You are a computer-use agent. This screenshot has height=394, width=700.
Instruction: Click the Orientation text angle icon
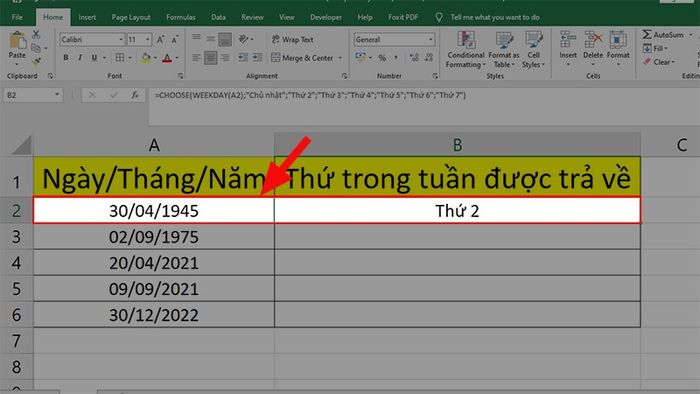(243, 39)
